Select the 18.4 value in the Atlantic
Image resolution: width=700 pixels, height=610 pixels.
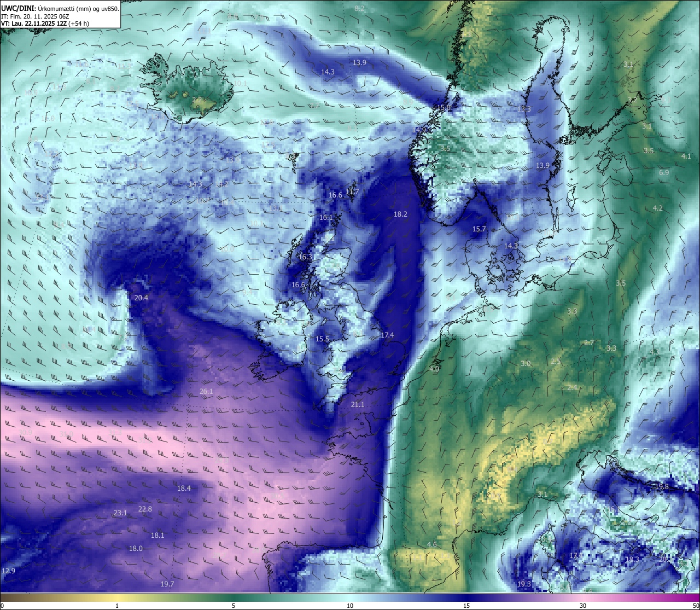(184, 488)
